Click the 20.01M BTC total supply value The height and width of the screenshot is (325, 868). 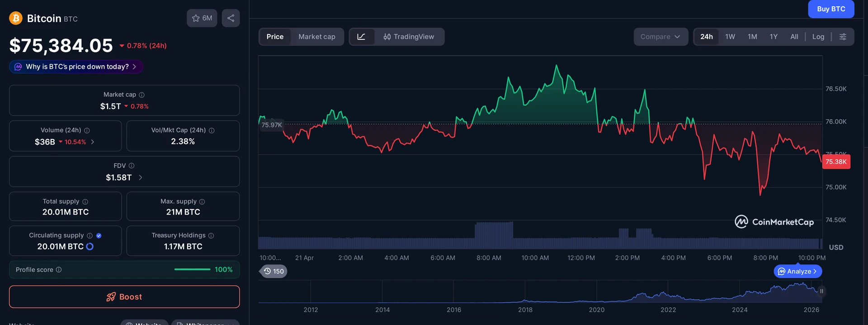point(66,212)
